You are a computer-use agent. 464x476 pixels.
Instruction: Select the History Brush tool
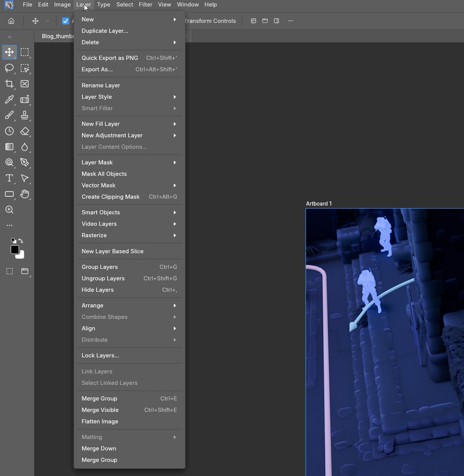pos(10,131)
